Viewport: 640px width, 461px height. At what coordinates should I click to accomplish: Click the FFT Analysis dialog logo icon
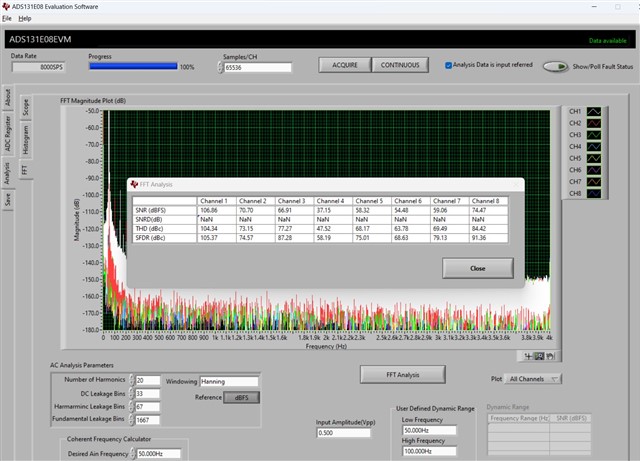point(134,185)
